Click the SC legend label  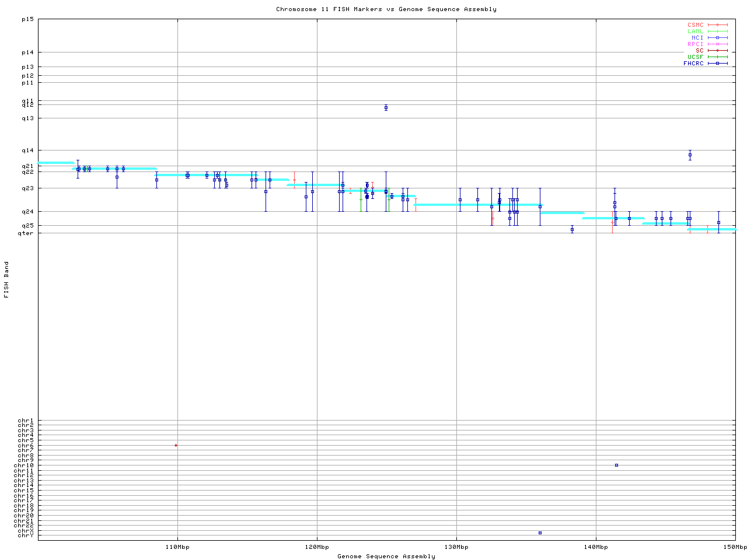pos(699,51)
